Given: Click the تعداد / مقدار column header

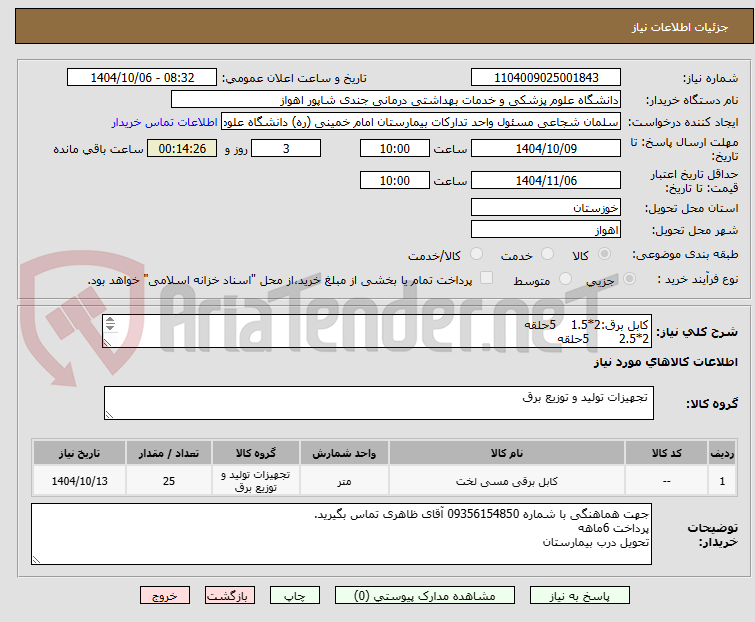Looking at the screenshot, I should pyautogui.click(x=169, y=453).
